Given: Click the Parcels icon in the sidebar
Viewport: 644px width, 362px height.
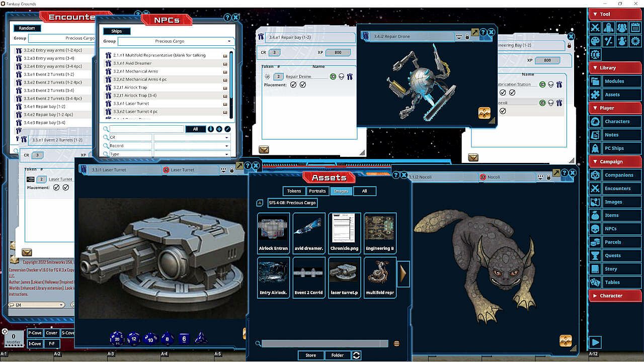Looking at the screenshot, I should point(595,242).
